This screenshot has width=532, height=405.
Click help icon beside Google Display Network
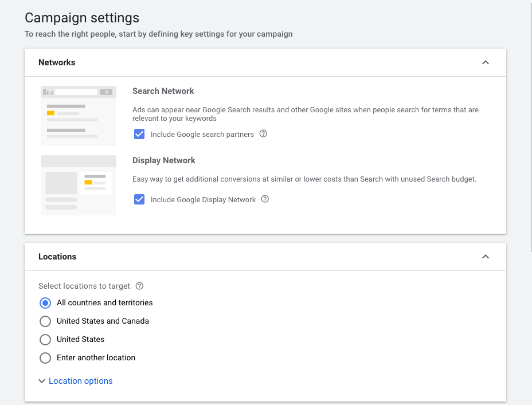click(x=265, y=199)
